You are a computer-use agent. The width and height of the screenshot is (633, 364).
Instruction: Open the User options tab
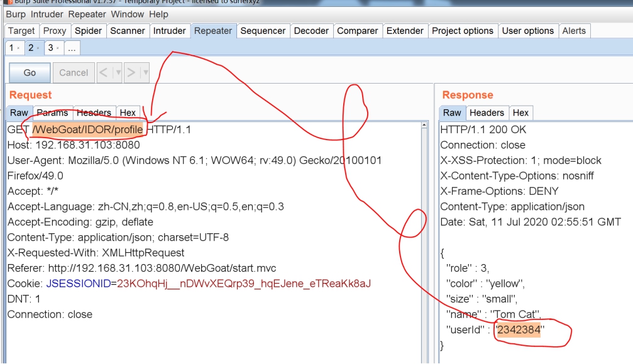tap(527, 31)
